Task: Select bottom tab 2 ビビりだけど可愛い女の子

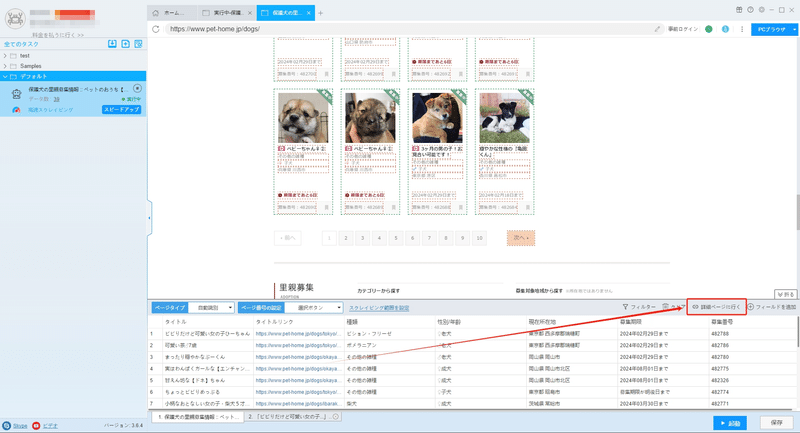Action: point(289,417)
